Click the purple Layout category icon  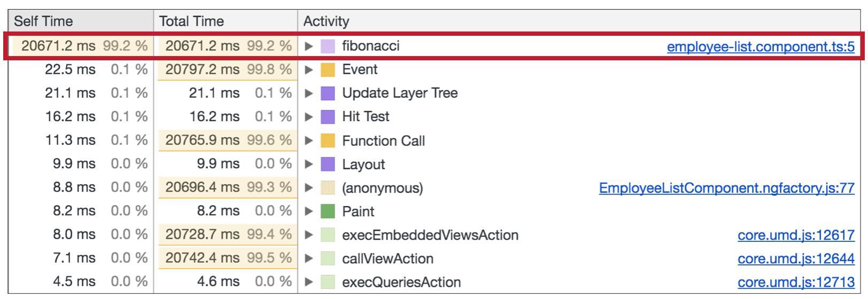tap(327, 164)
